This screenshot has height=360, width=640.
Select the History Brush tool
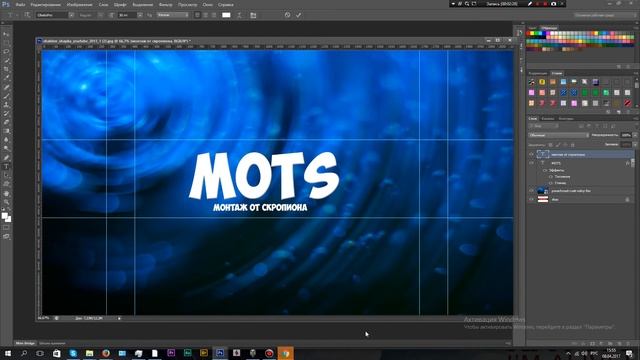pos(6,113)
